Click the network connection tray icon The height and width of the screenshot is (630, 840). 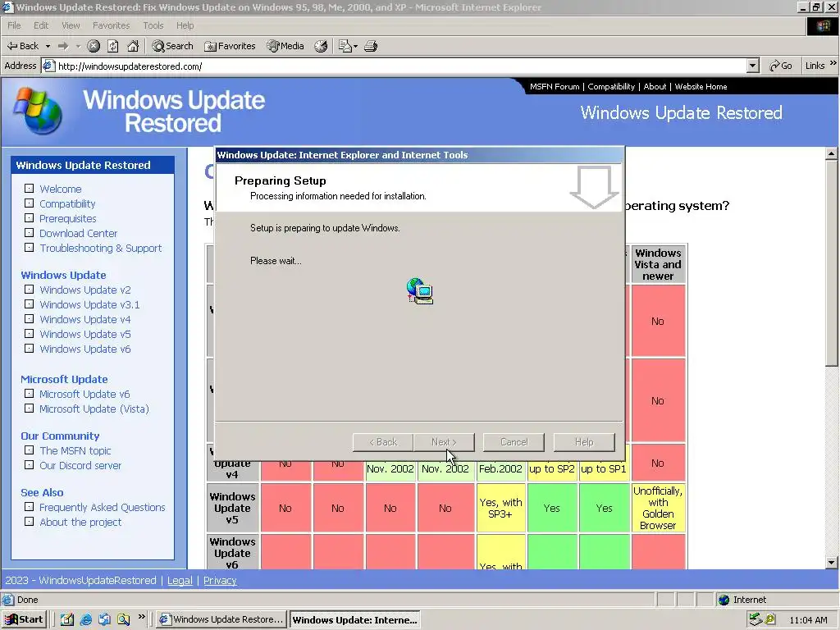756,619
